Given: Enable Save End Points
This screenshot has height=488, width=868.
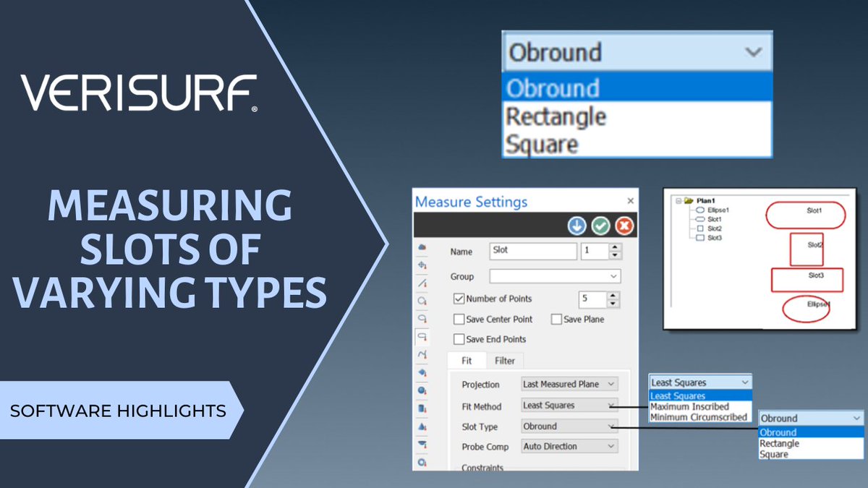Looking at the screenshot, I should click(x=459, y=338).
